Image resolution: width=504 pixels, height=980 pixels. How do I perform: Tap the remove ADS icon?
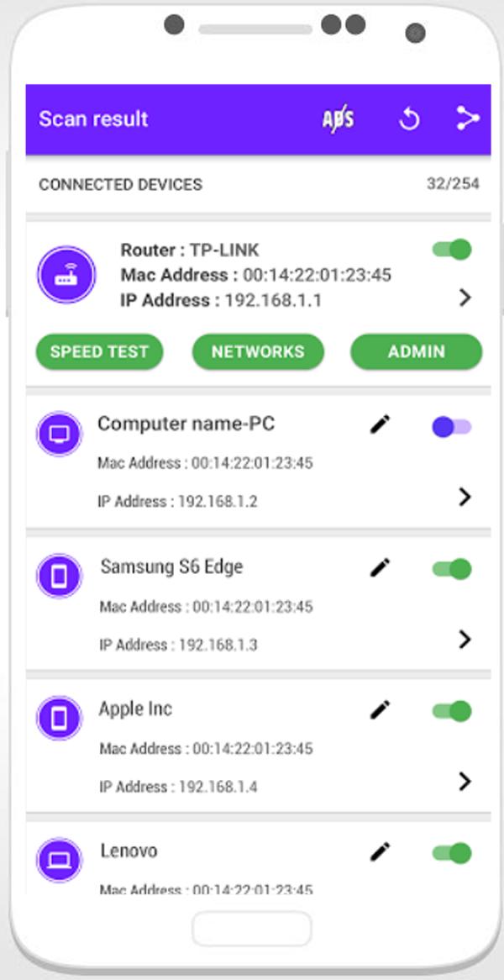pos(338,119)
